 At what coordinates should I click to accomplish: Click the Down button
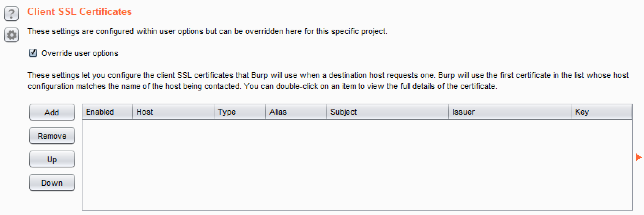pos(52,183)
